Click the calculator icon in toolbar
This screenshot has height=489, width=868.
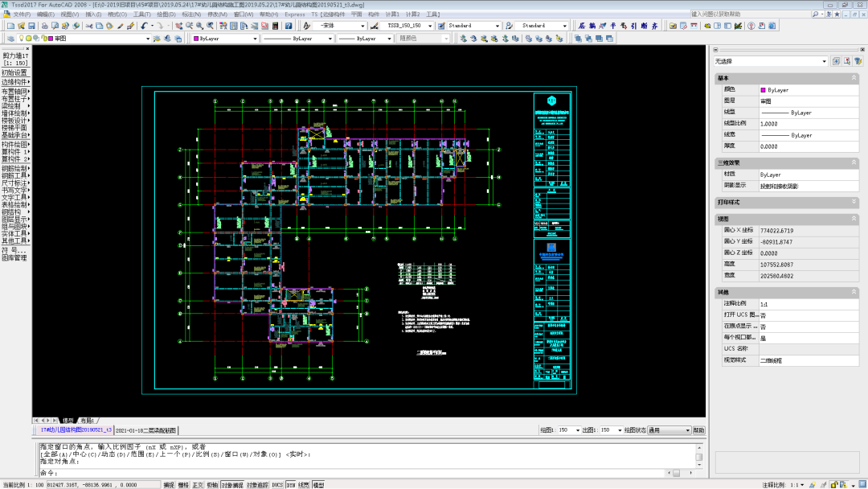tap(276, 26)
